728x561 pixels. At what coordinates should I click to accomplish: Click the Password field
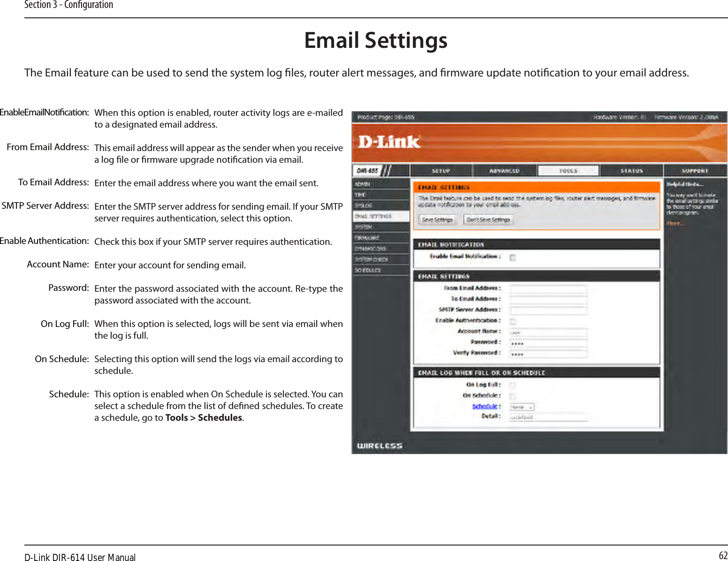coord(548,343)
